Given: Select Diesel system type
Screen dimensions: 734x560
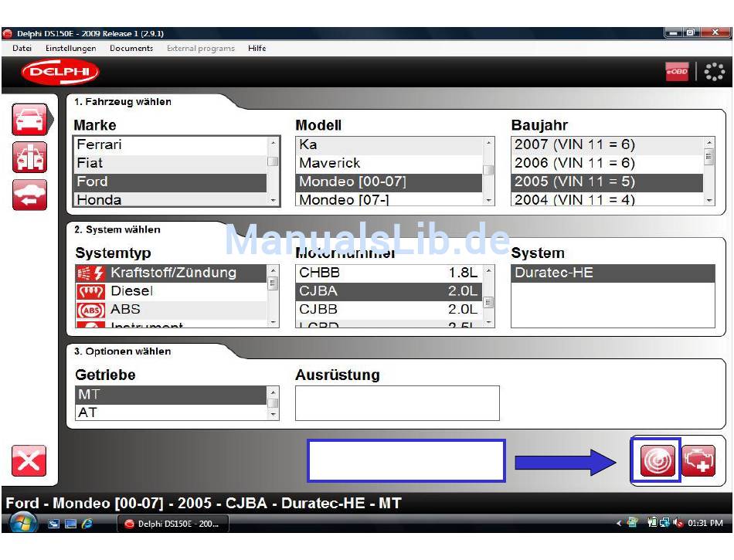Looking at the screenshot, I should point(171,292).
